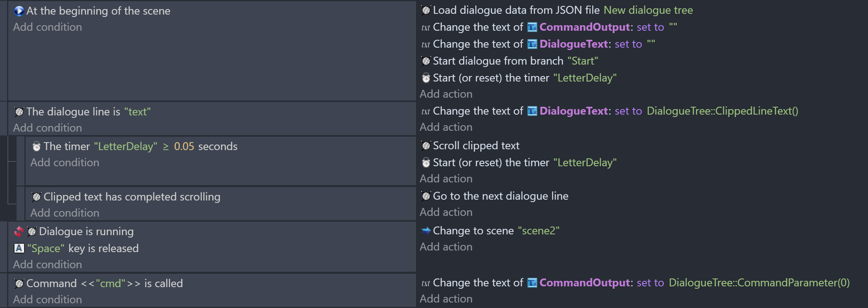Click the yarn icon beside 'Scroll clipped text'
Viewport: 868px width, 308px height.
[426, 146]
